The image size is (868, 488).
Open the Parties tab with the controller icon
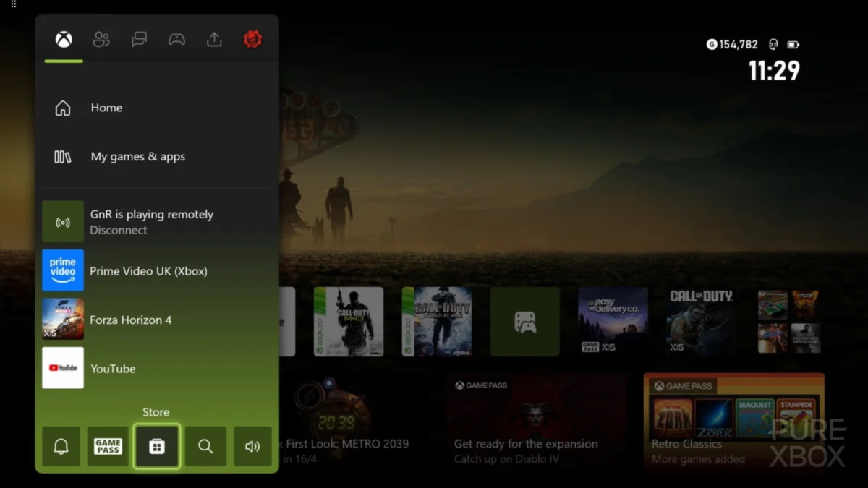click(x=176, y=40)
